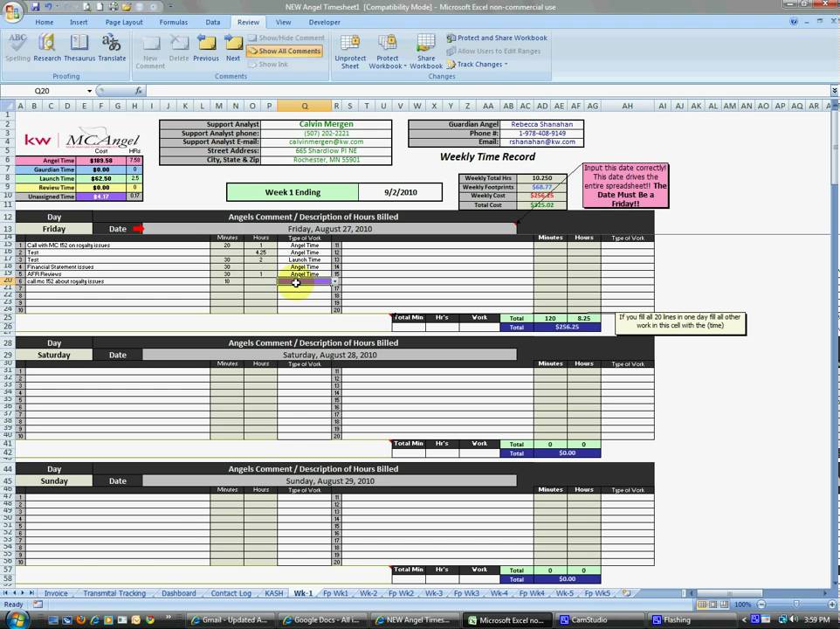Viewport: 840px width, 629px height.
Task: Click the volume icon in system tray
Action: pos(794,620)
